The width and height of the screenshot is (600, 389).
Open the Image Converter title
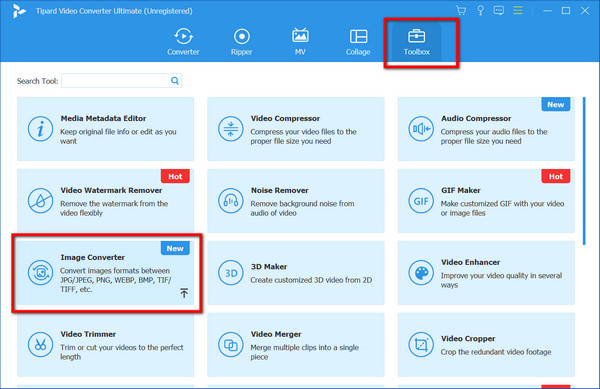[93, 257]
